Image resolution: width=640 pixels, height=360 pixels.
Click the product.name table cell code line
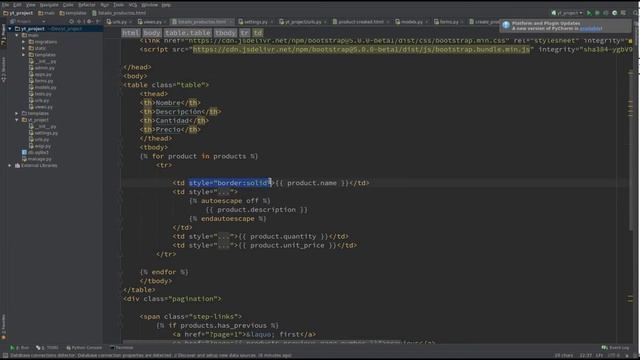pyautogui.click(x=271, y=183)
